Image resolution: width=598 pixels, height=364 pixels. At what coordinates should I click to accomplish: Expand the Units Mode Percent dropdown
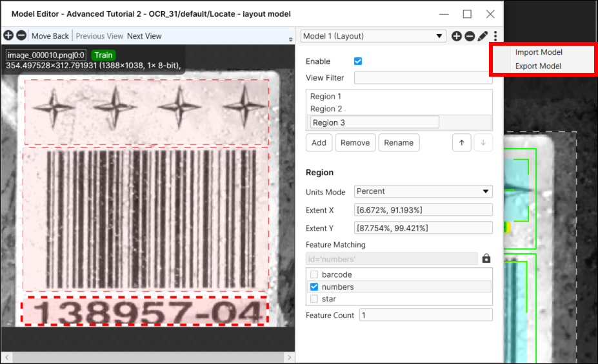click(x=423, y=192)
